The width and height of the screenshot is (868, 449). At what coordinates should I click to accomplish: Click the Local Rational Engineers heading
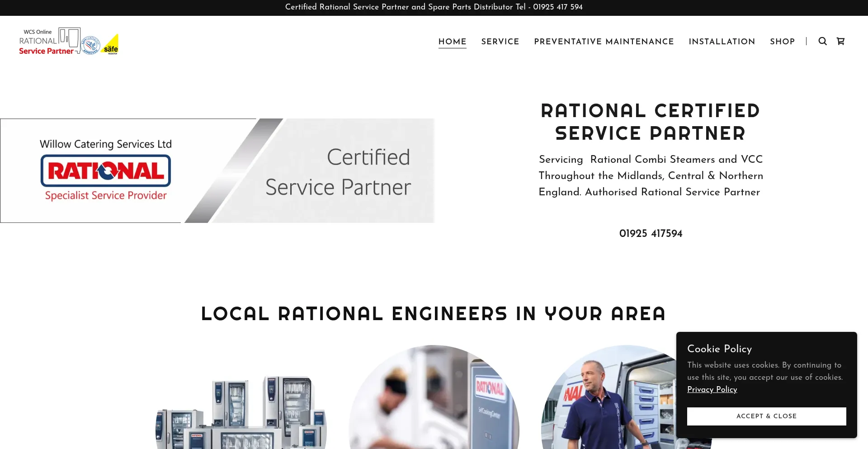point(434,313)
